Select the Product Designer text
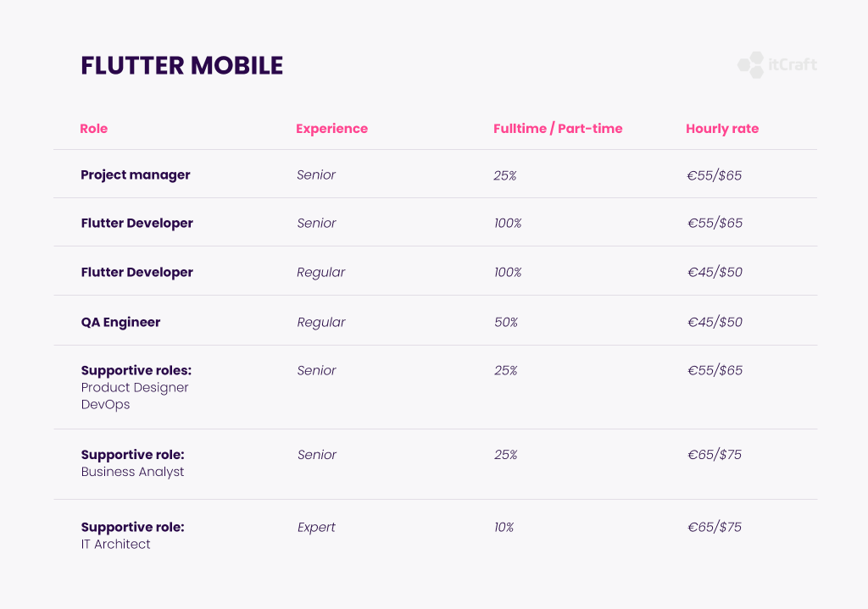 click(135, 387)
